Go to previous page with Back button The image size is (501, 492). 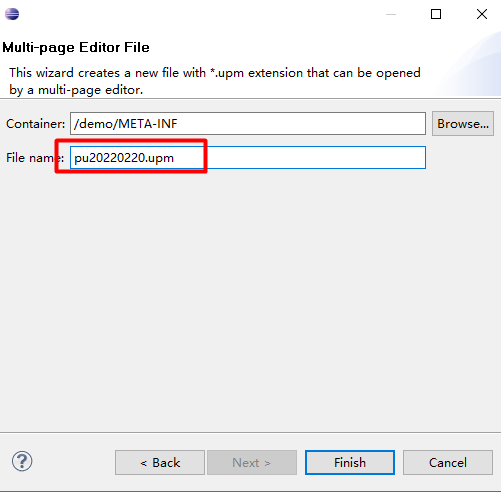160,462
